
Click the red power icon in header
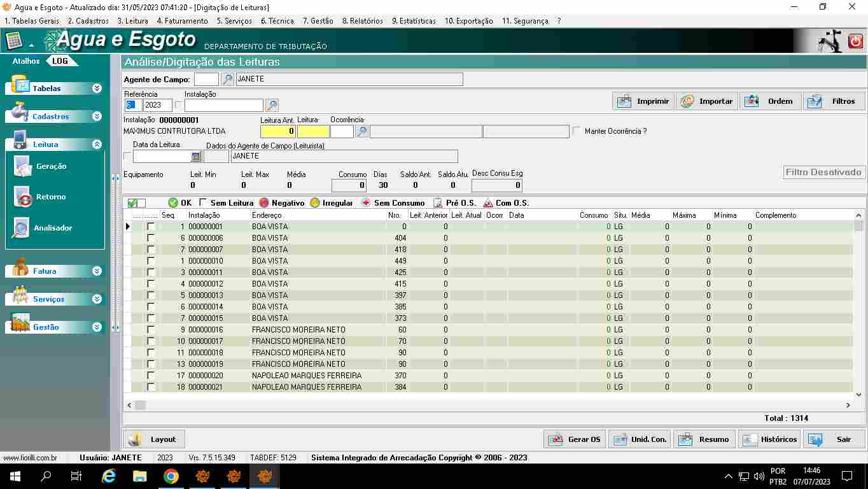point(855,41)
